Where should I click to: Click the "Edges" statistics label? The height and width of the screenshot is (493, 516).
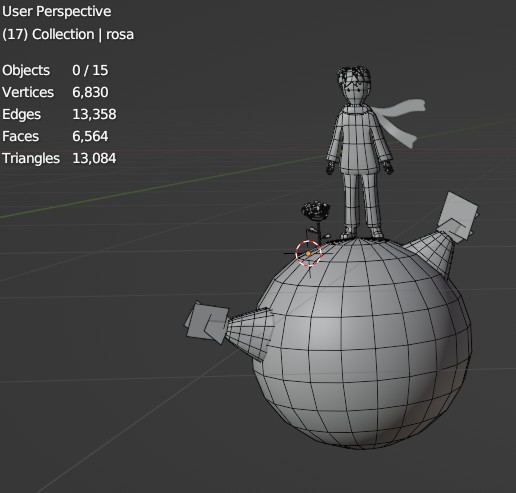(x=22, y=114)
